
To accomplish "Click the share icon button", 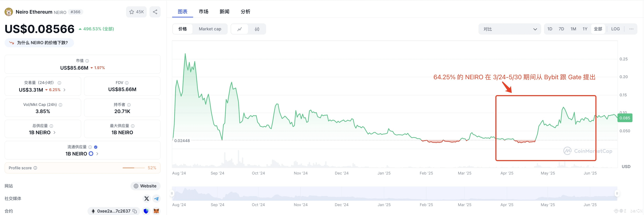I will pyautogui.click(x=155, y=12).
